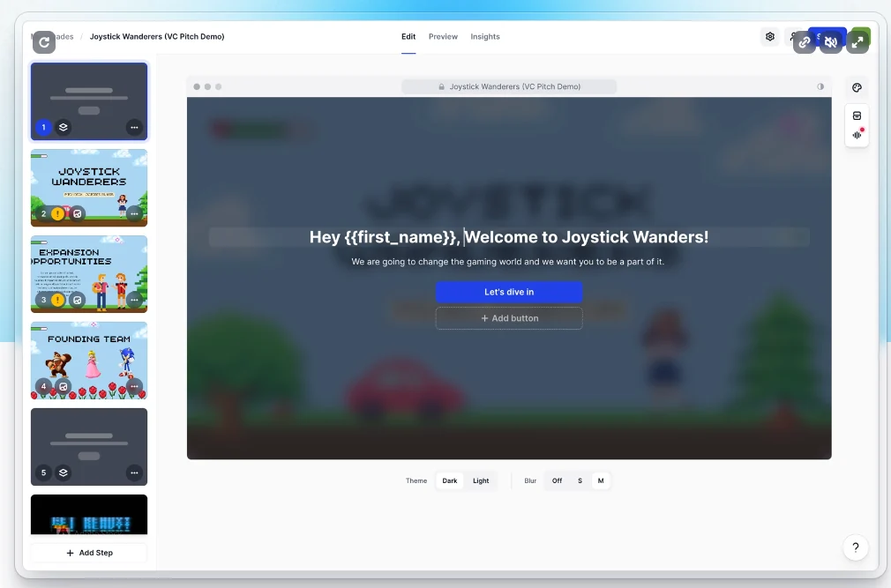The height and width of the screenshot is (588, 891).
Task: Click preview address bar title field
Action: click(509, 87)
